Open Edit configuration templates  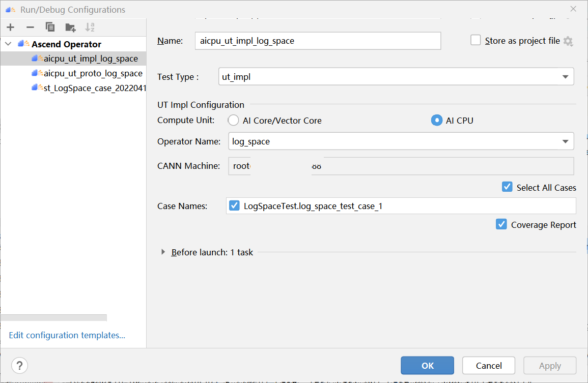click(x=67, y=335)
